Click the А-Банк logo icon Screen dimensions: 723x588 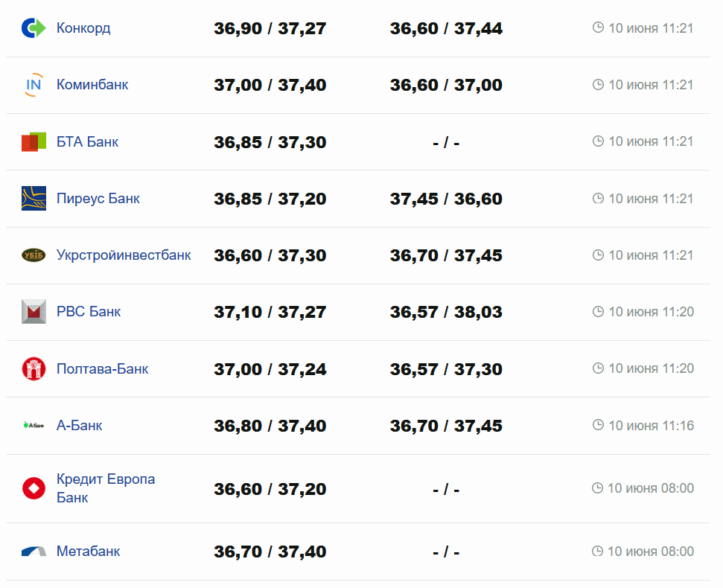(34, 426)
